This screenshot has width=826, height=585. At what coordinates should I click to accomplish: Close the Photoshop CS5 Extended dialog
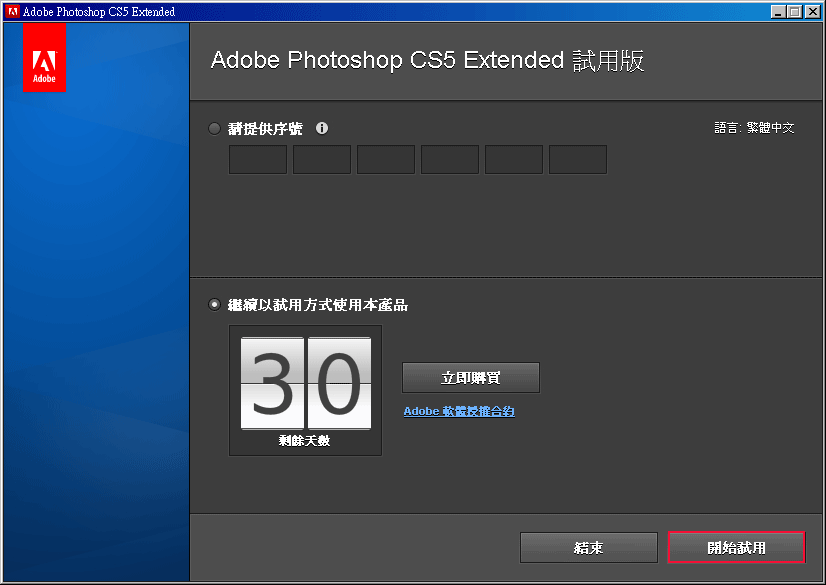(x=813, y=12)
